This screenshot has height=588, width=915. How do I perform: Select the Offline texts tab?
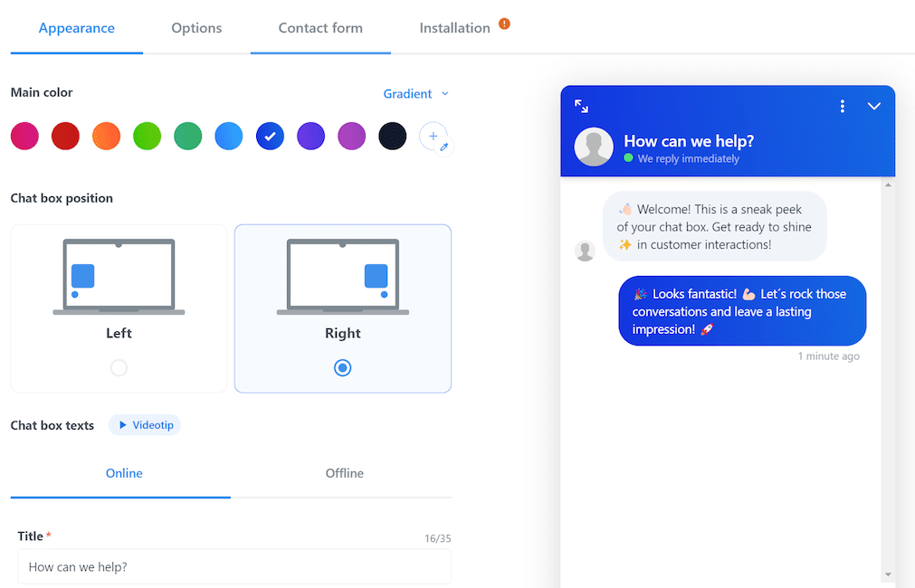344,473
